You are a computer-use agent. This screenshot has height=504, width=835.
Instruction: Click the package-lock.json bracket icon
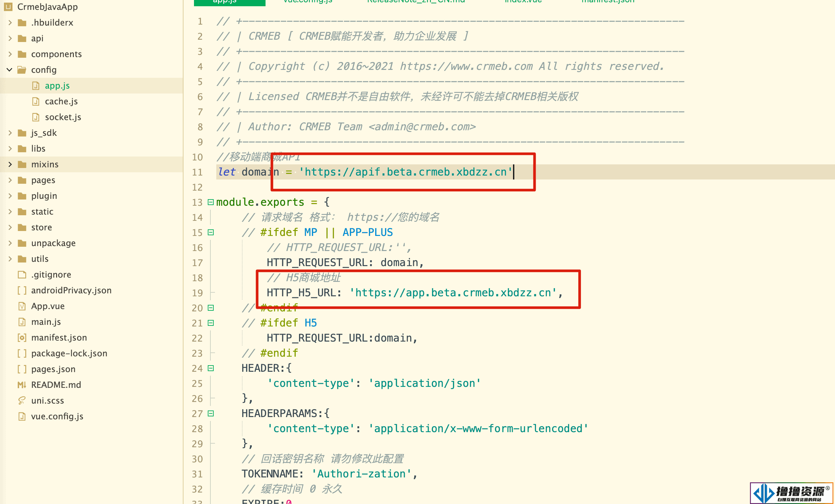[22, 353]
